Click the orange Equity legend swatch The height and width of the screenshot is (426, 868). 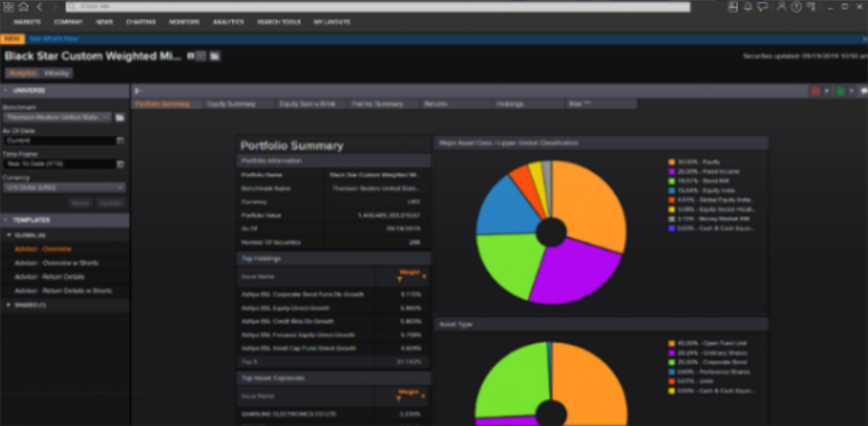tap(671, 161)
